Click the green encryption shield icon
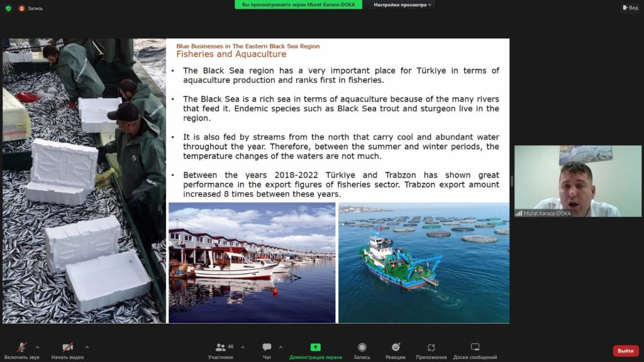Viewport: 644px width, 362px height. 8,8
